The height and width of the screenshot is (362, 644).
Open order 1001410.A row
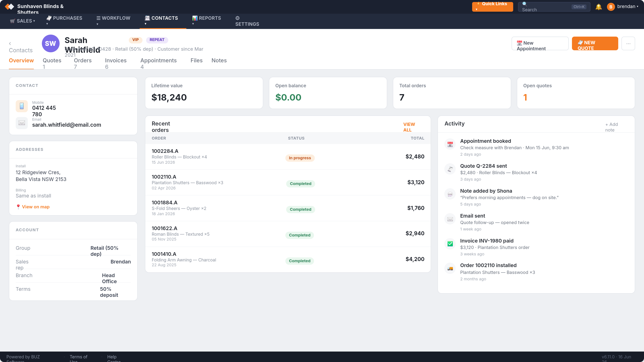[288, 260]
